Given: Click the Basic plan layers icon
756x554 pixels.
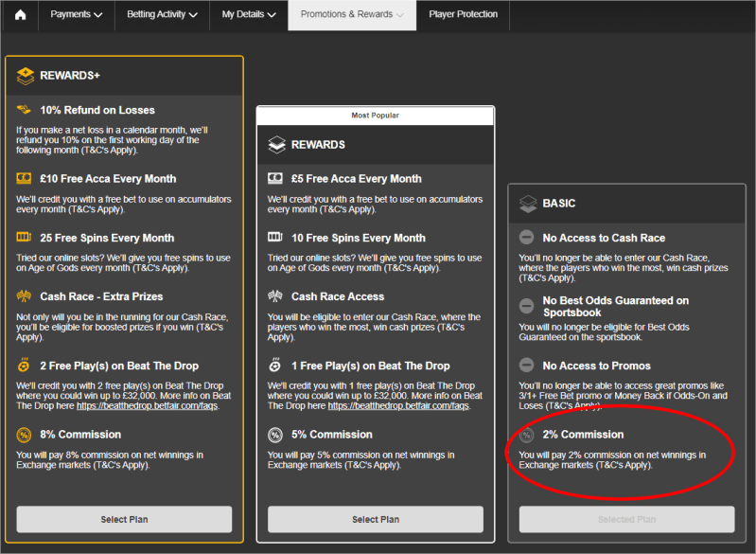Looking at the screenshot, I should (x=527, y=204).
